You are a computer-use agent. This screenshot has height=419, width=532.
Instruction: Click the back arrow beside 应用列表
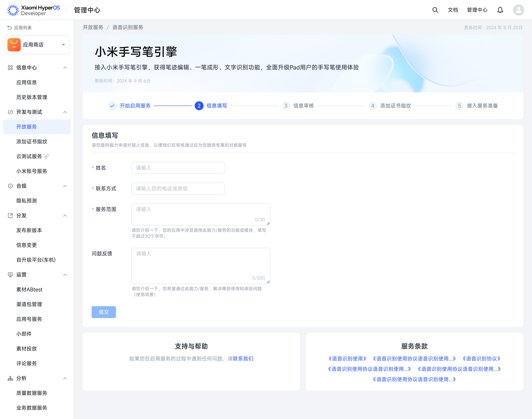point(10,28)
